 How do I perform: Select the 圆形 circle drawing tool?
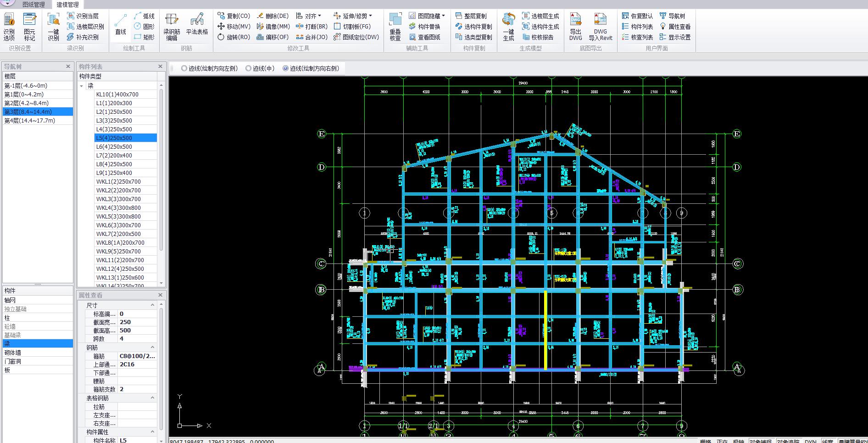[145, 27]
